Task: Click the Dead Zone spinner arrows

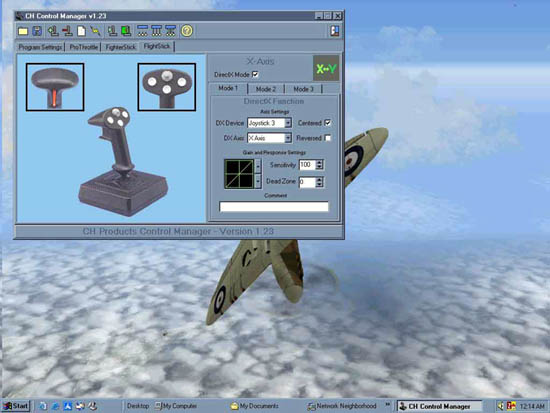Action: (319, 182)
